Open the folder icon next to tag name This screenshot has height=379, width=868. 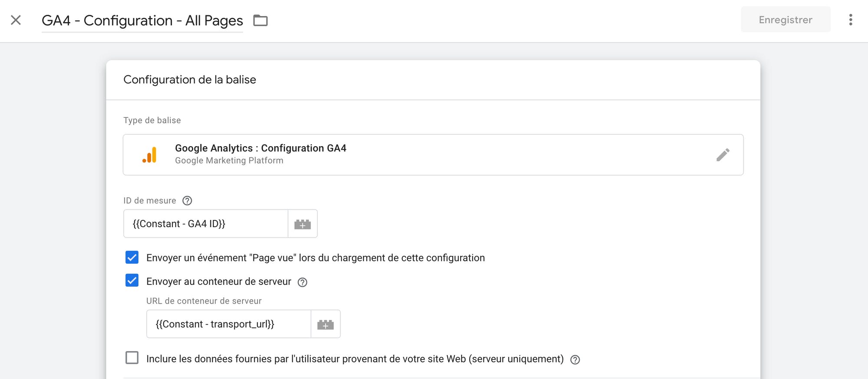tap(260, 20)
